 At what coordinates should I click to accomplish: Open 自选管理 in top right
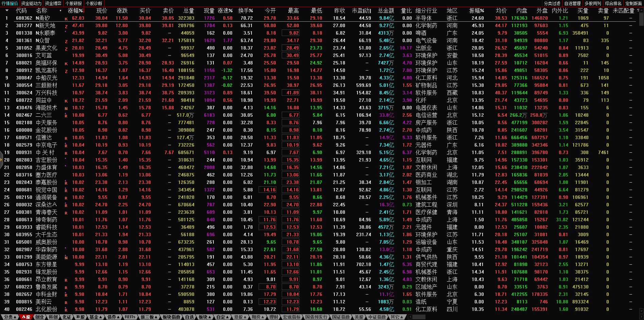pyautogui.click(x=572, y=3)
